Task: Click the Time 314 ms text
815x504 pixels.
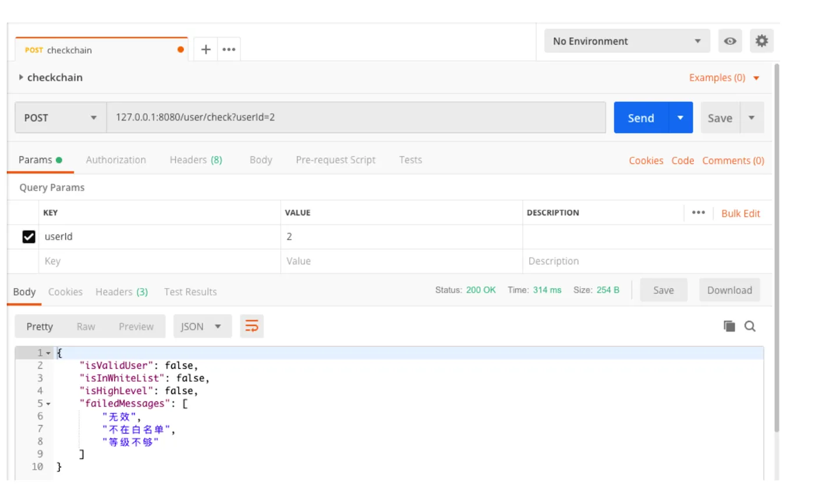Action: coord(534,290)
